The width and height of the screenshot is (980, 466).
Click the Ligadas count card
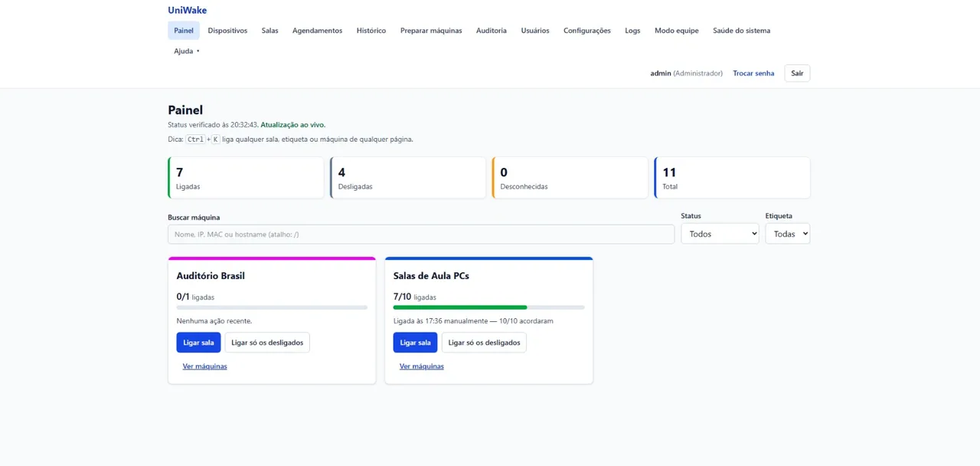(x=246, y=178)
